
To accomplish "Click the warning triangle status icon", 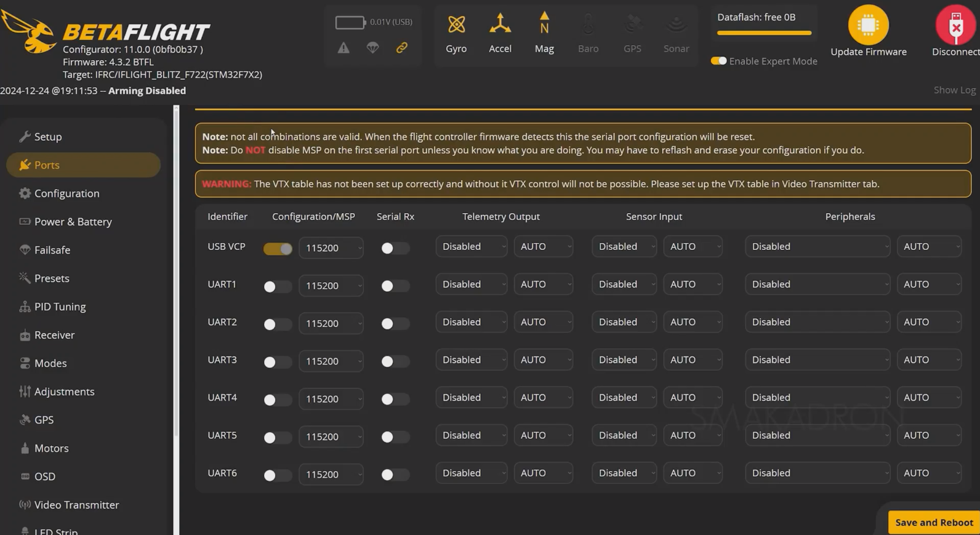I will tap(343, 48).
